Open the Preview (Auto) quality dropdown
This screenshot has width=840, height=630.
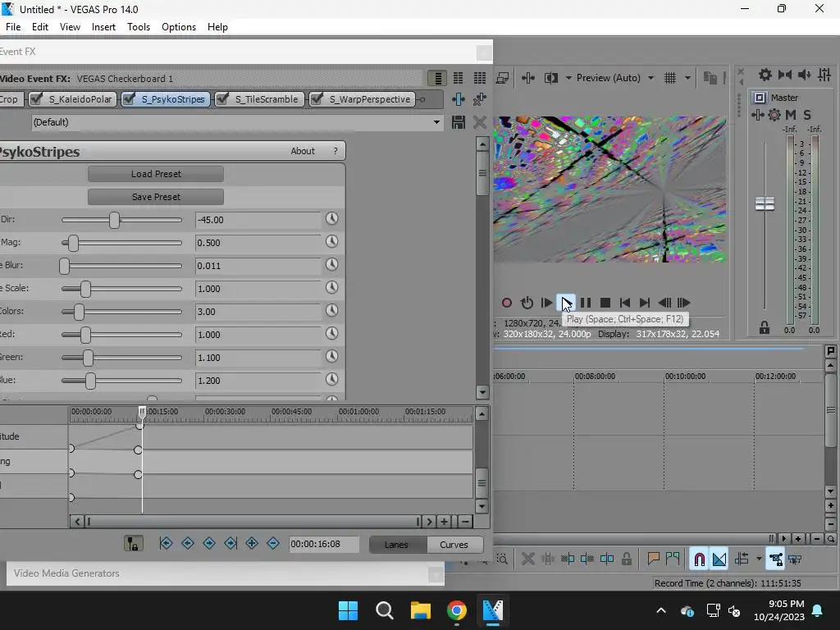[651, 78]
